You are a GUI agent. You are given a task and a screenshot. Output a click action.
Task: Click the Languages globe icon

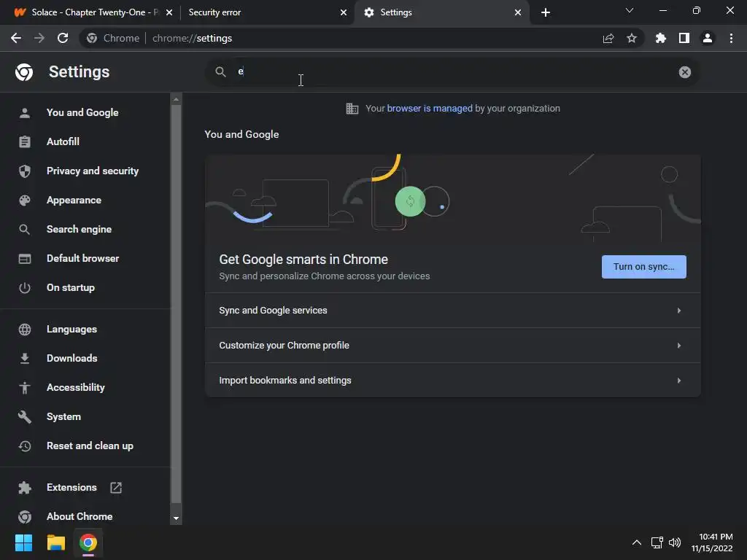25,330
